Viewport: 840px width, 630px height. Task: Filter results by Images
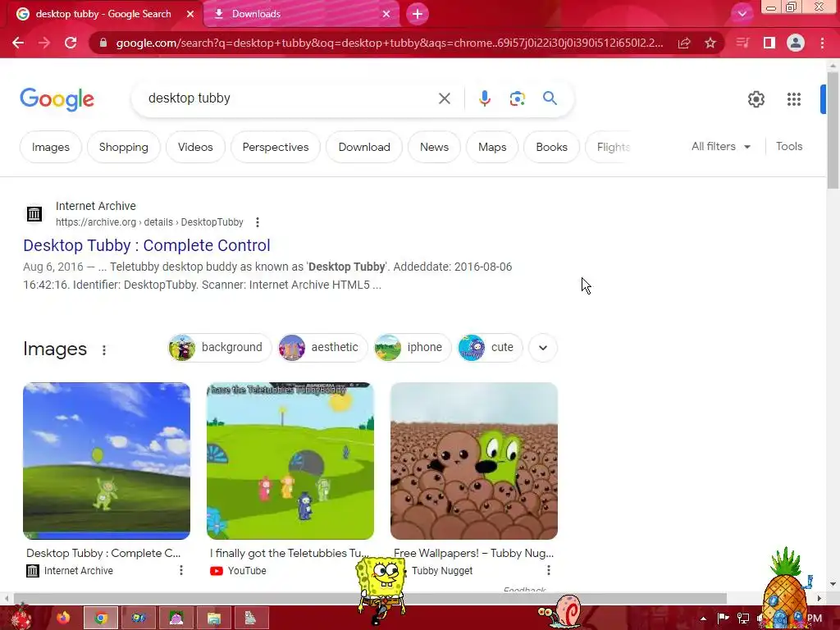coord(51,147)
